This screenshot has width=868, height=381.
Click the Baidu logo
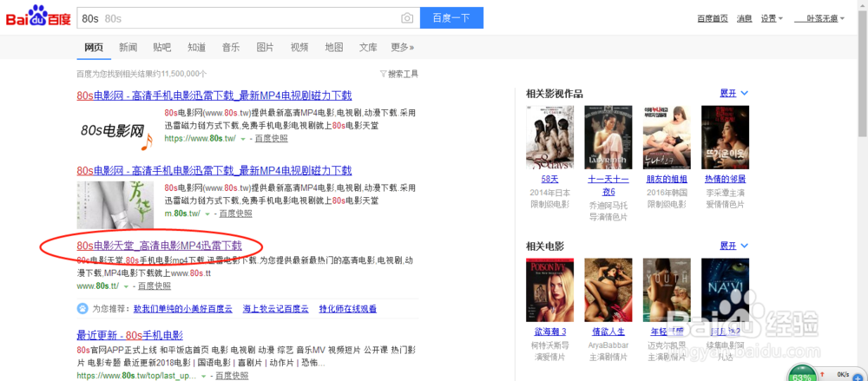(x=38, y=16)
